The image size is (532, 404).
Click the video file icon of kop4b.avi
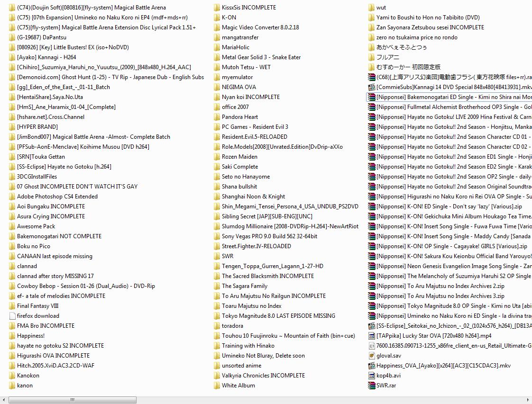[x=372, y=376]
